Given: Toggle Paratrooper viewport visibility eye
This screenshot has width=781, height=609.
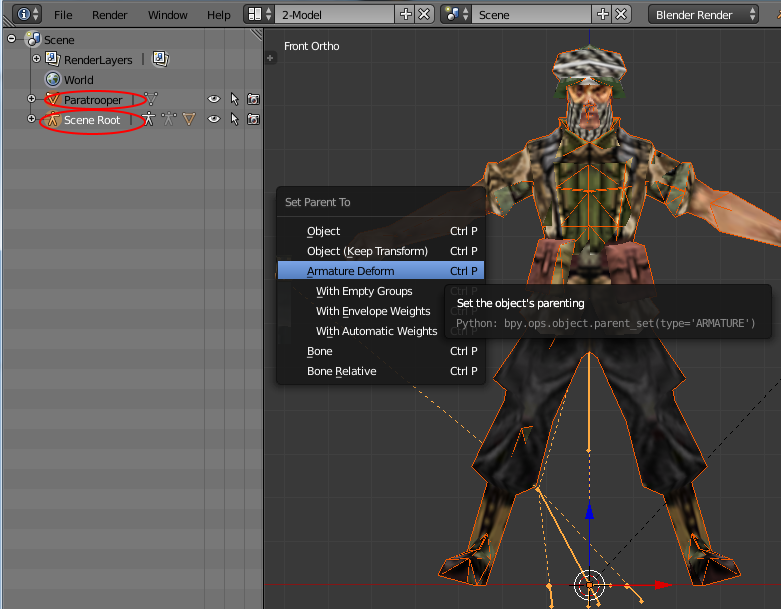Looking at the screenshot, I should pos(214,99).
